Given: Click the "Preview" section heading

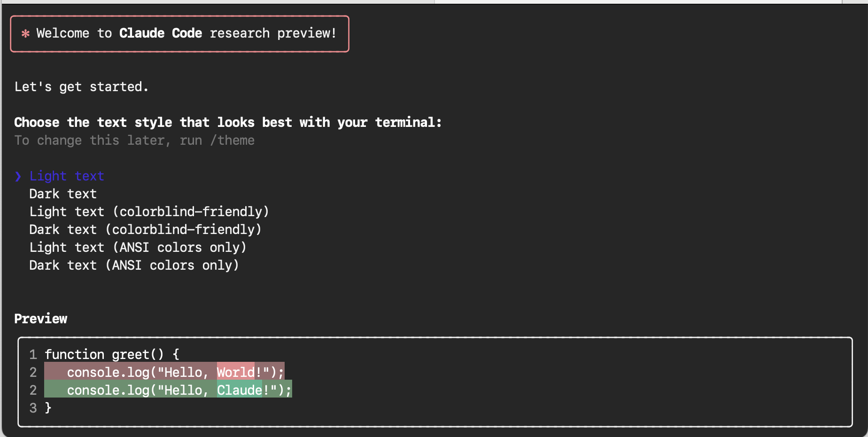Looking at the screenshot, I should (41, 319).
